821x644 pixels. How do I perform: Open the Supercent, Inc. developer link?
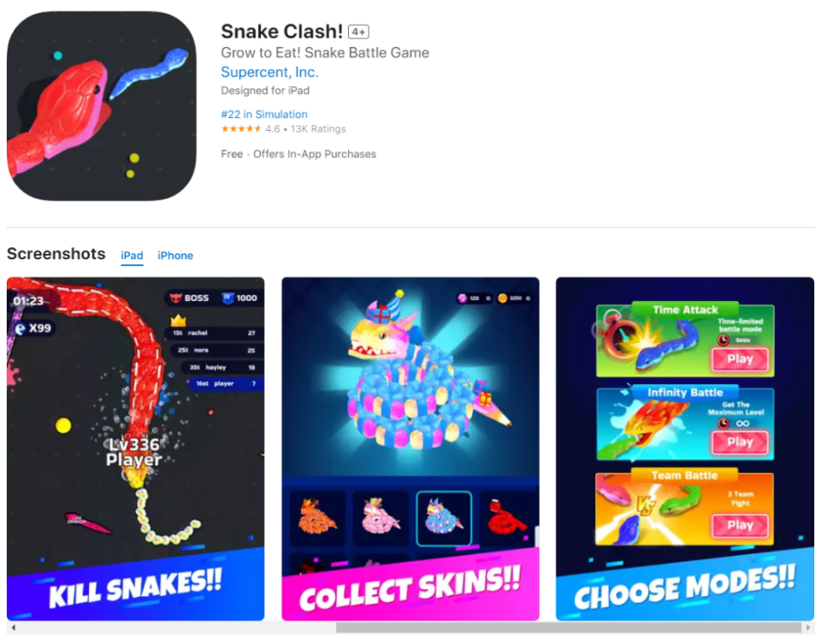(x=269, y=72)
